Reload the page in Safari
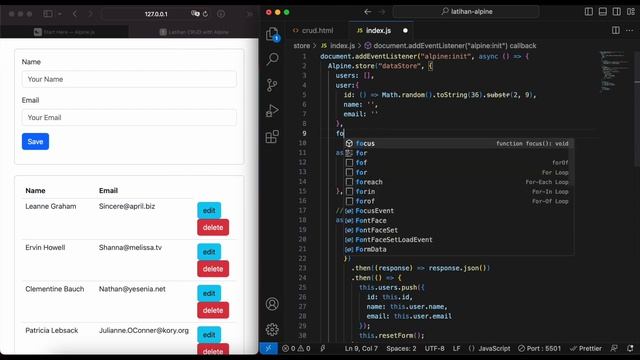640x360 pixels. (205, 14)
